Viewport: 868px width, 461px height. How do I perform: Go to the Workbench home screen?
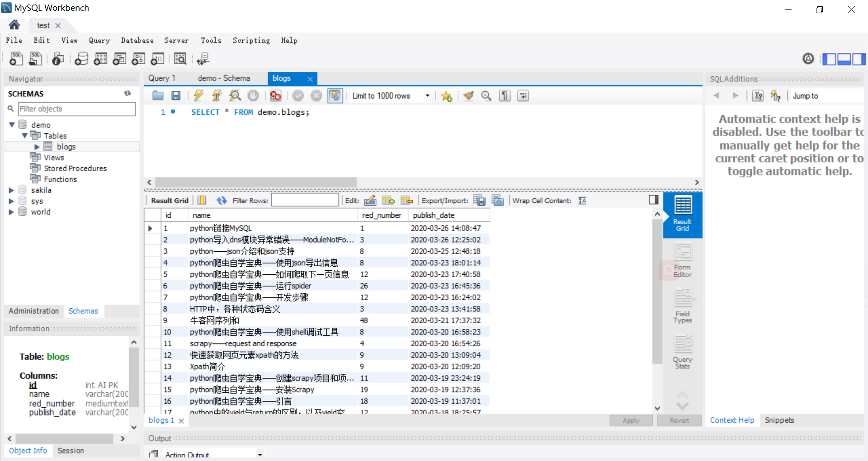click(14, 25)
